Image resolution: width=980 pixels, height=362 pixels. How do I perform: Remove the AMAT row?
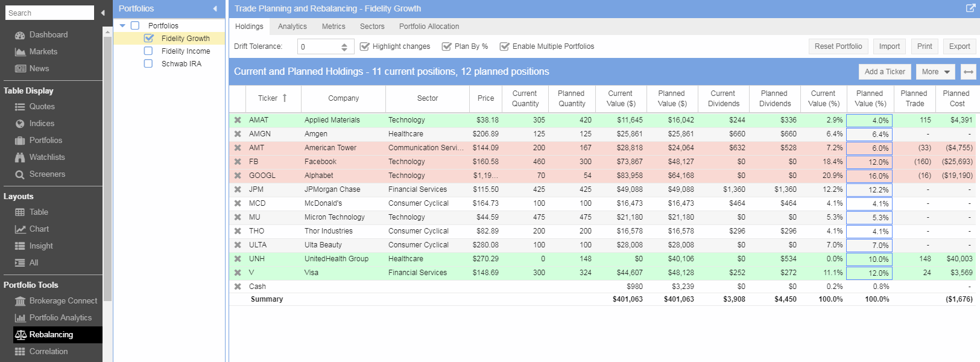238,120
